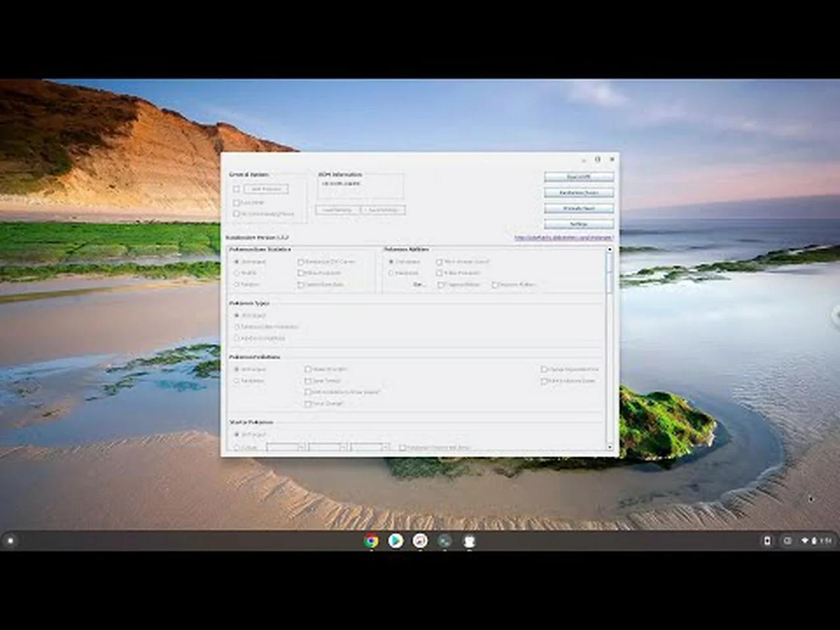This screenshot has width=840, height=630.
Task: Click the red circular shelf app icon
Action: pyautogui.click(x=420, y=541)
